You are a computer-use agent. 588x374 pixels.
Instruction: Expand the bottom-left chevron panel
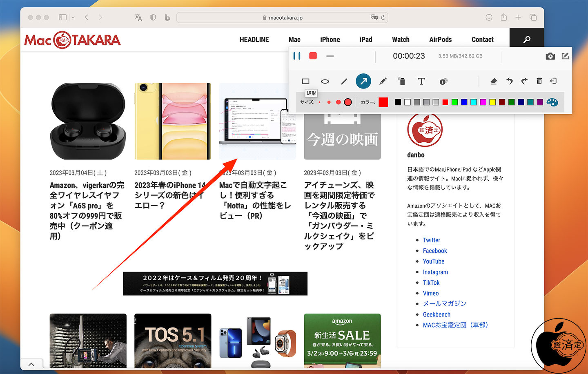point(31,364)
